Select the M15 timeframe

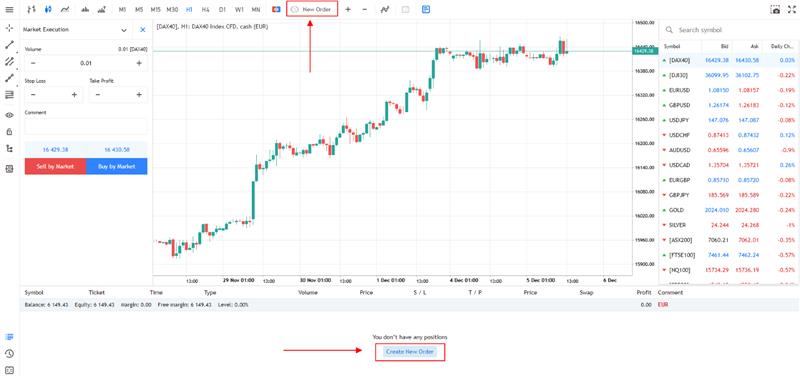(x=156, y=9)
